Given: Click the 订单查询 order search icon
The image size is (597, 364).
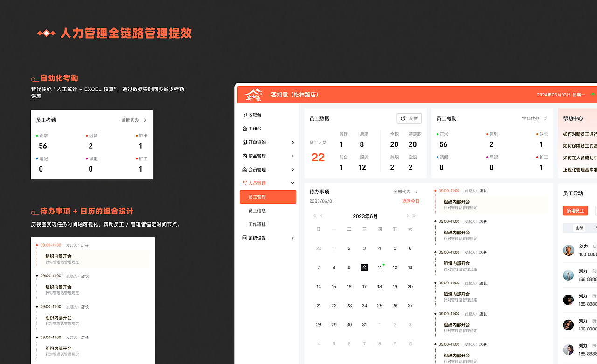Looking at the screenshot, I should point(244,142).
